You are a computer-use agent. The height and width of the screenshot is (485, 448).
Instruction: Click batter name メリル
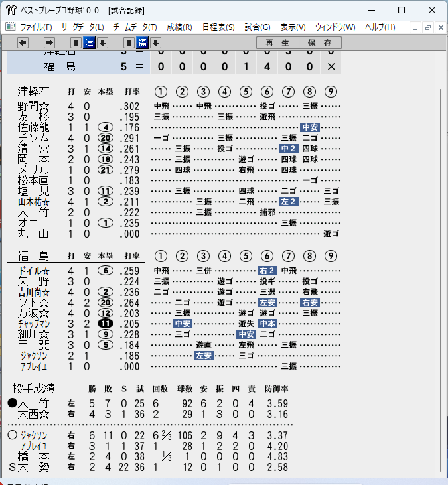[33, 170]
